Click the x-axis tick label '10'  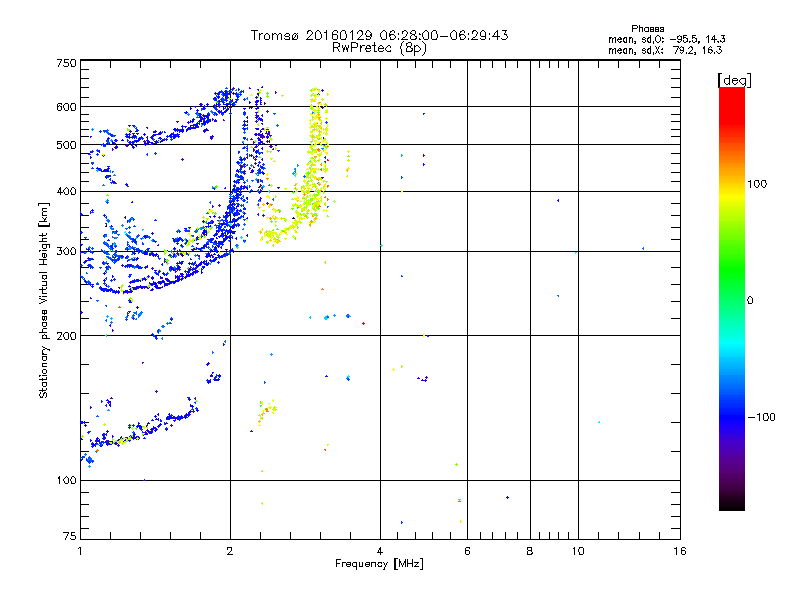[578, 551]
